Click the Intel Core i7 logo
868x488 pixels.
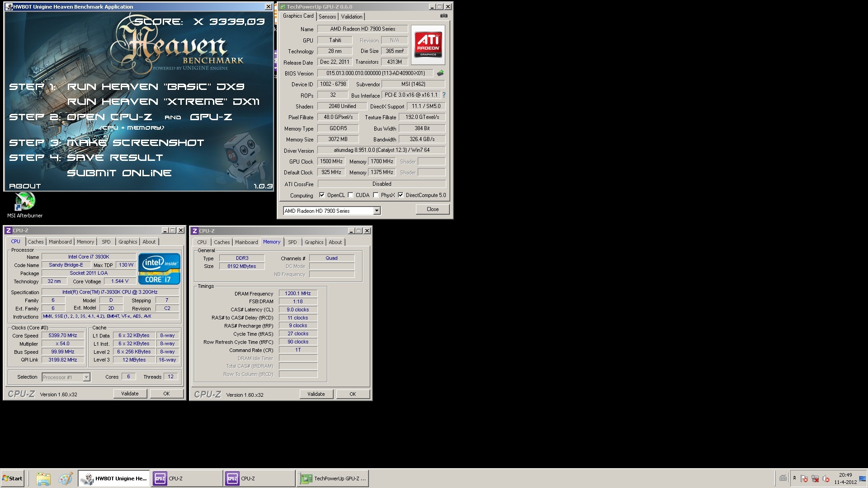(x=159, y=269)
